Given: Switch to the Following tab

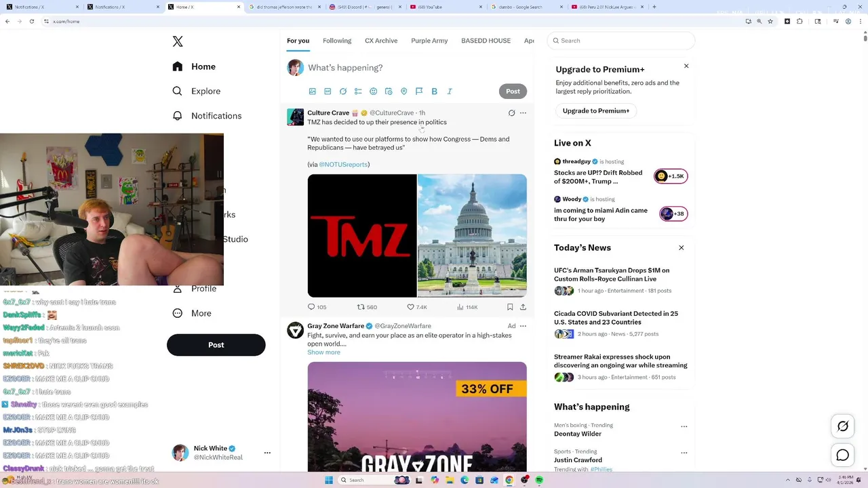Looking at the screenshot, I should pyautogui.click(x=337, y=41).
